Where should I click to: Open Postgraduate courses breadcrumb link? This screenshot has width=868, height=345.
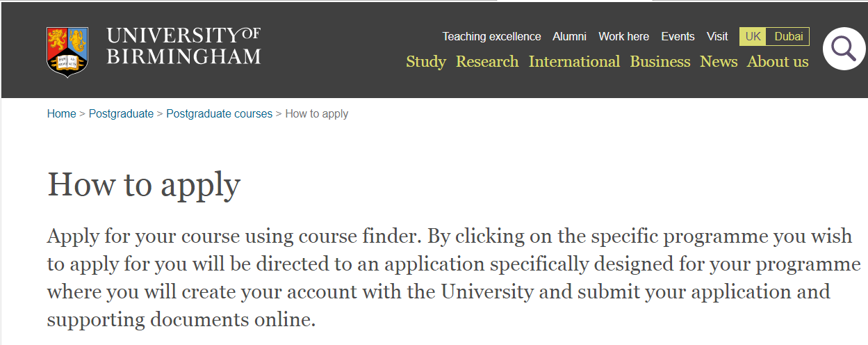click(219, 113)
